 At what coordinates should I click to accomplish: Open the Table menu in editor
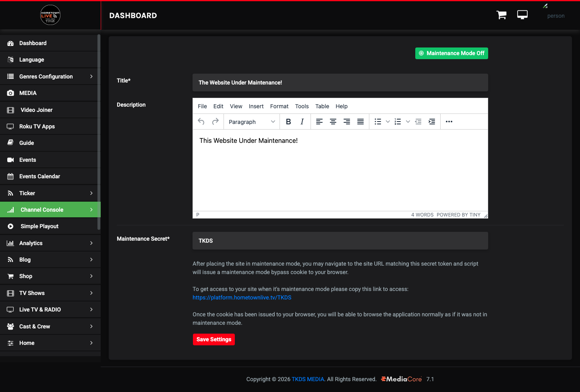322,106
